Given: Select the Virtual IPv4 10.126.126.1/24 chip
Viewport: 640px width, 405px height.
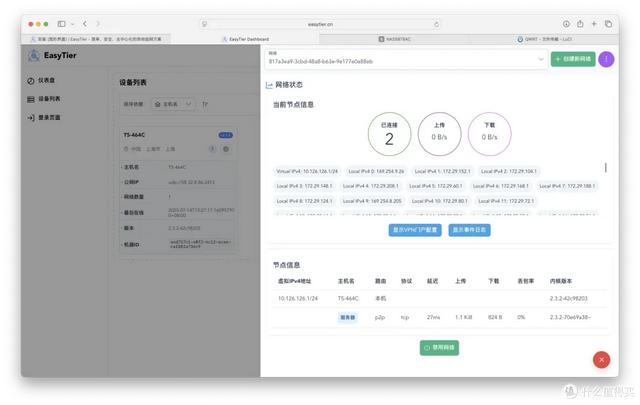Looking at the screenshot, I should (x=307, y=171).
